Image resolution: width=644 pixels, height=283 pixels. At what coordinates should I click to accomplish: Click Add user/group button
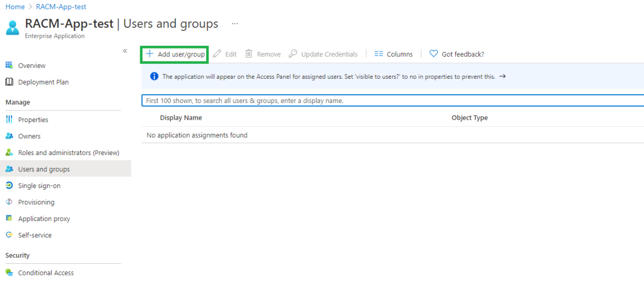(x=175, y=54)
